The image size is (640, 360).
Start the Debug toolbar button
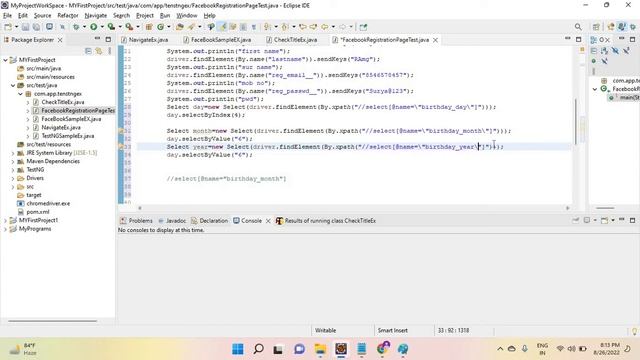[x=76, y=27]
